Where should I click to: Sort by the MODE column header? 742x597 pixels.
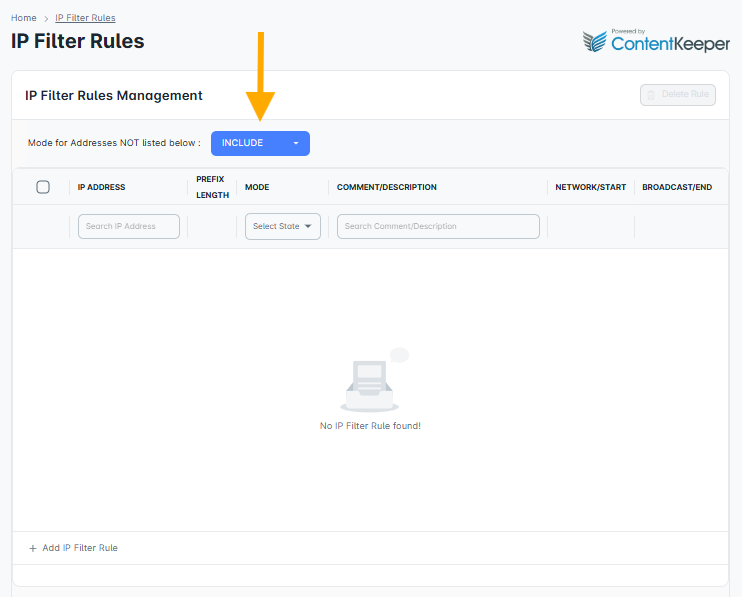[257, 187]
